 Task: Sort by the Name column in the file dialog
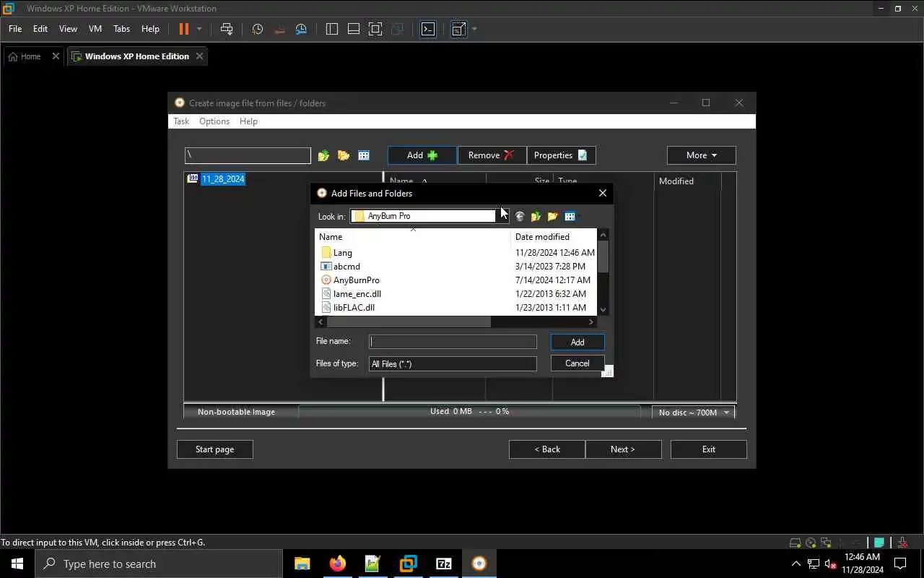pyautogui.click(x=413, y=237)
